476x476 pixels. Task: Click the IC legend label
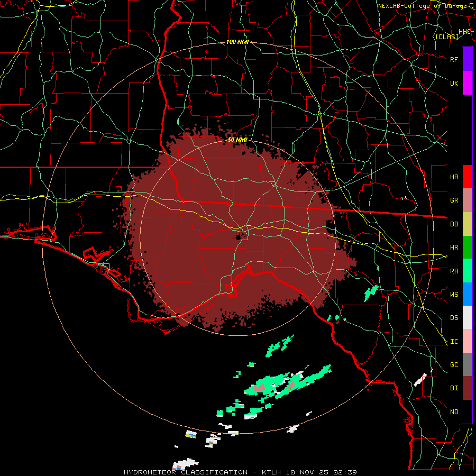pos(454,342)
